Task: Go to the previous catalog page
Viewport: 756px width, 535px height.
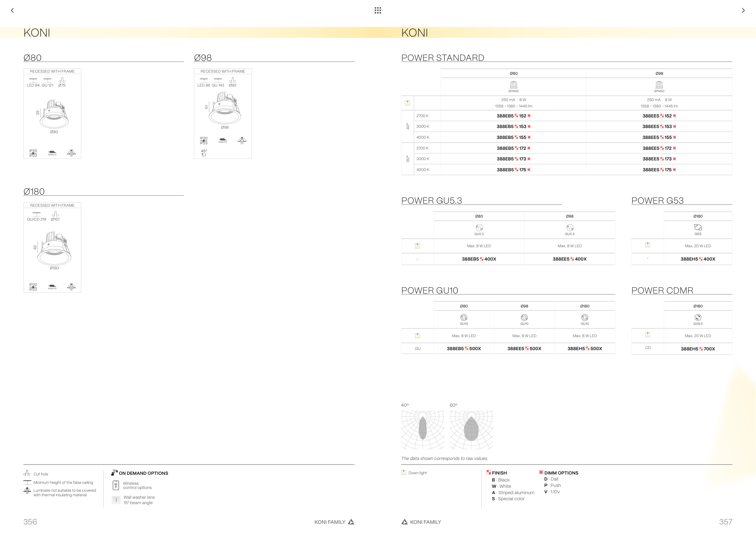Action: pyautogui.click(x=12, y=11)
